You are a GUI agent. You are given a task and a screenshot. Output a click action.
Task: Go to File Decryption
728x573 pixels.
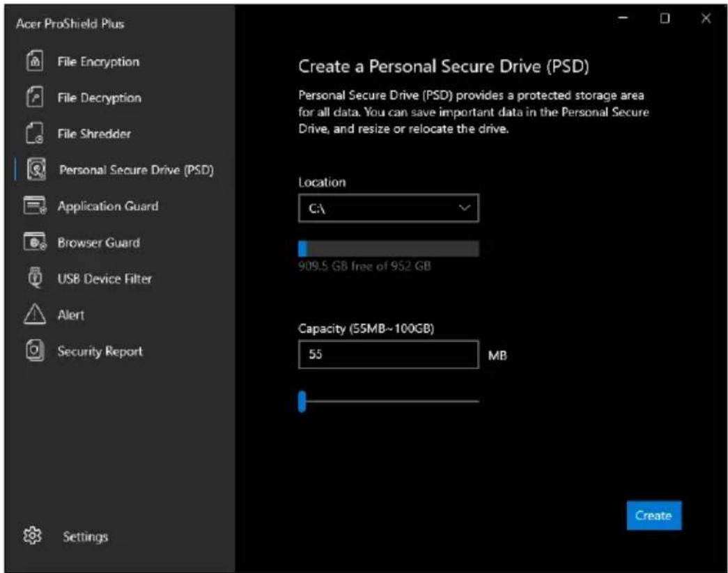click(100, 98)
